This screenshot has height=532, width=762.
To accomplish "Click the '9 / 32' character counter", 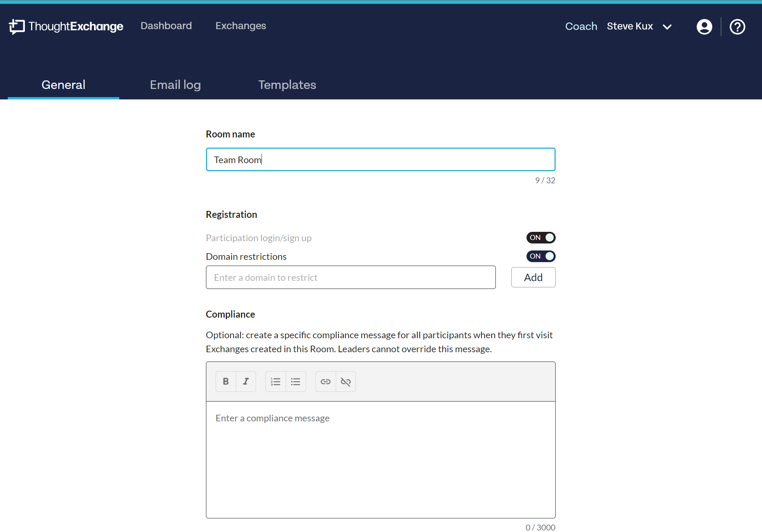I will coord(545,181).
